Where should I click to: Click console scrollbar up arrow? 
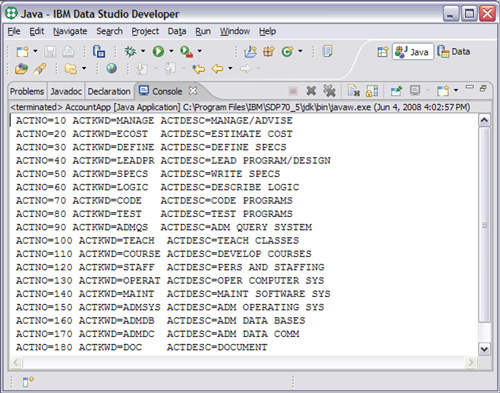[484, 120]
